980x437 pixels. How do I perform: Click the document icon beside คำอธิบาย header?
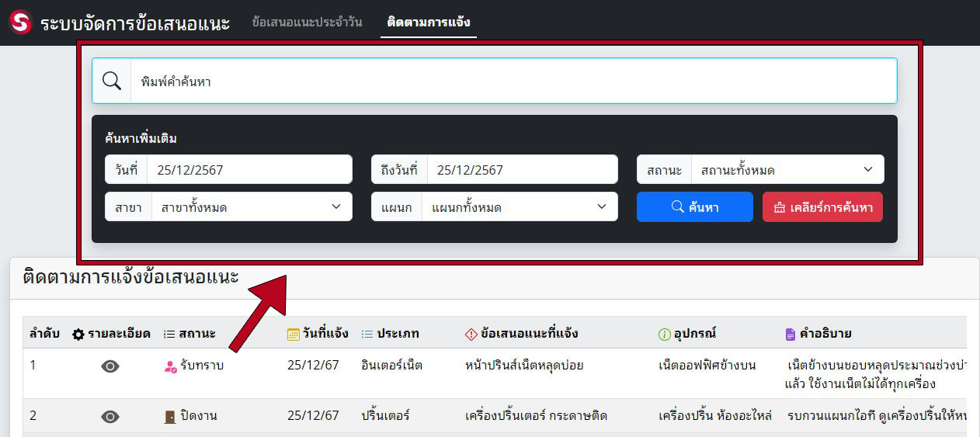(791, 334)
